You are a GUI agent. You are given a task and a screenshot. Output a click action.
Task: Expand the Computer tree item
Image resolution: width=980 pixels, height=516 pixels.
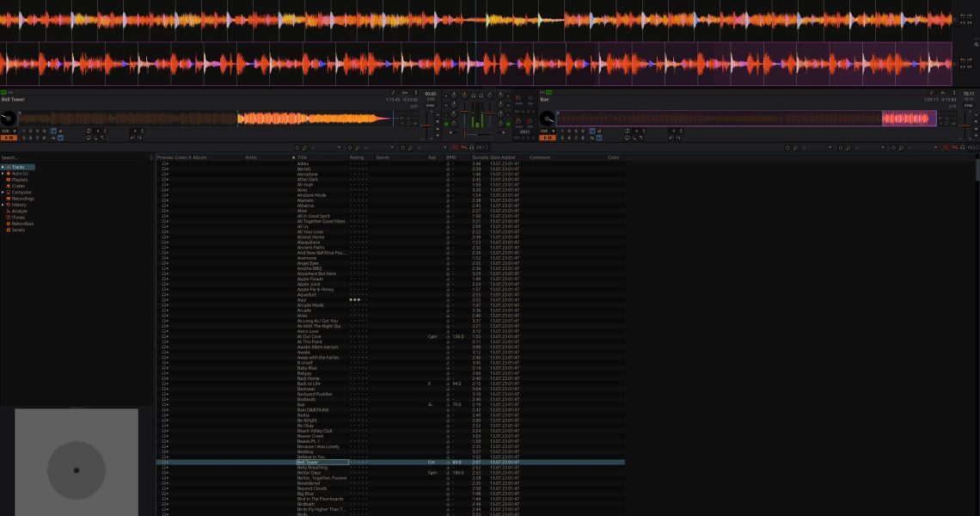click(x=3, y=192)
